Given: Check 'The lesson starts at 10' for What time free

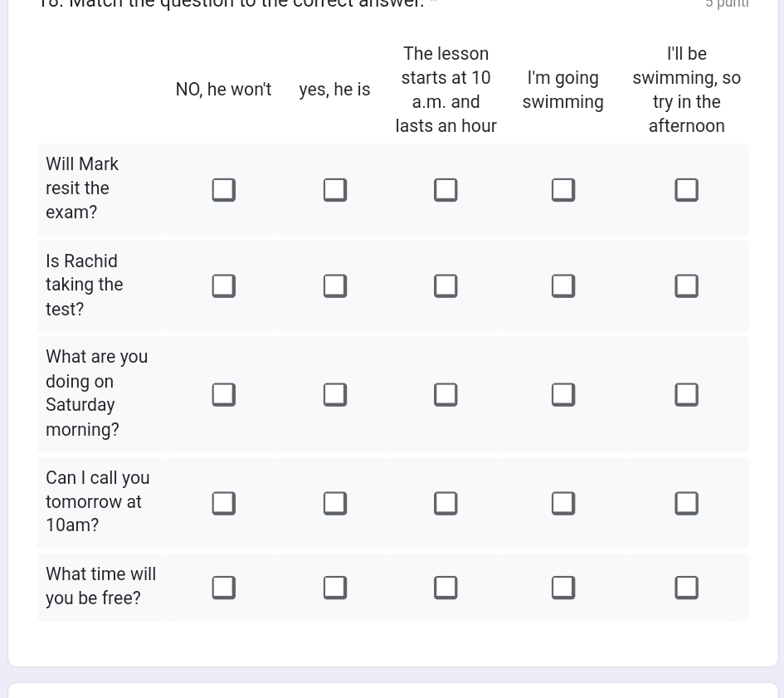Looking at the screenshot, I should click(446, 588).
